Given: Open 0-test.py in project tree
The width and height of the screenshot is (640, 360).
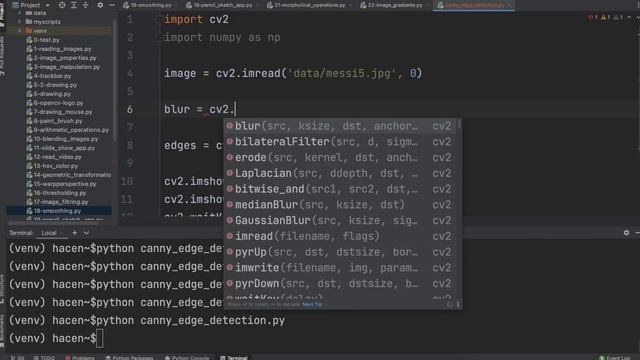Looking at the screenshot, I should (x=43, y=40).
